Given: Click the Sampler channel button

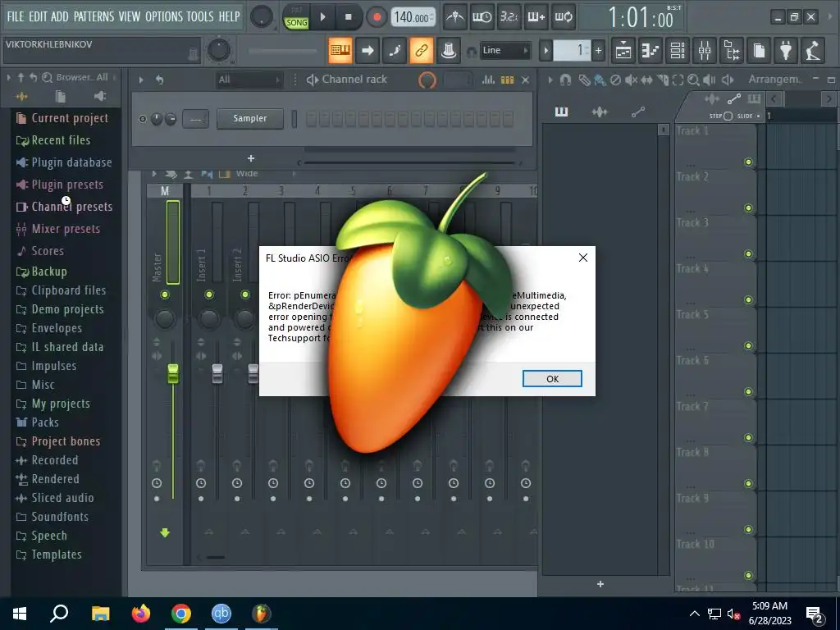Looking at the screenshot, I should [250, 118].
